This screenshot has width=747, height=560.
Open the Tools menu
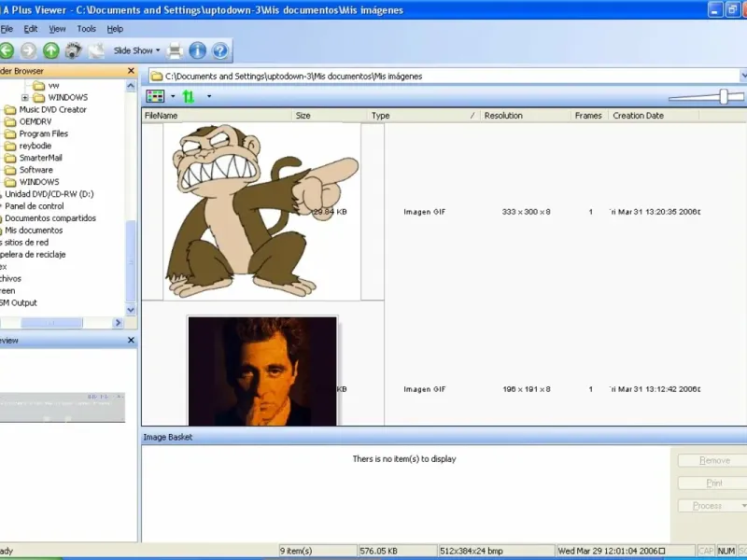point(86,29)
